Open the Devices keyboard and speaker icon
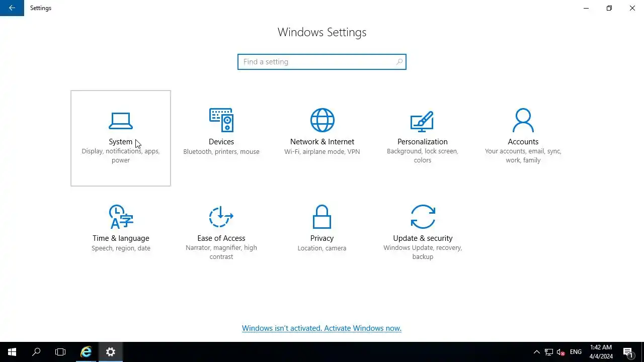This screenshot has height=362, width=644. coord(221,120)
